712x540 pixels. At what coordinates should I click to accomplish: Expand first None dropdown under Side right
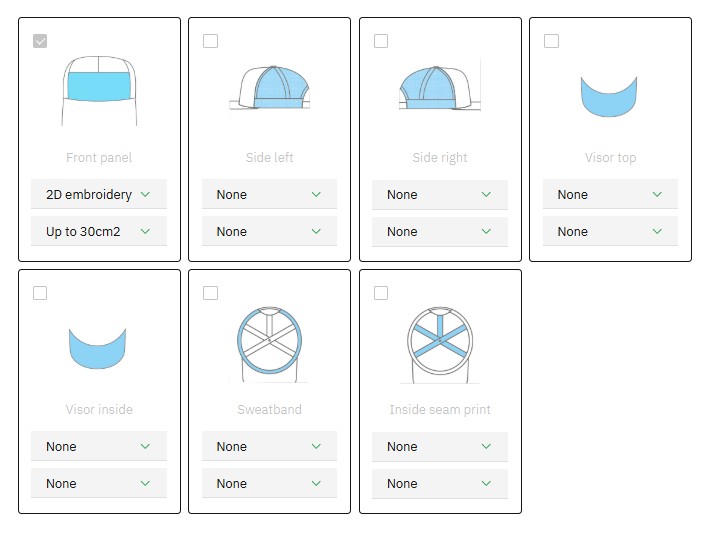tap(440, 194)
